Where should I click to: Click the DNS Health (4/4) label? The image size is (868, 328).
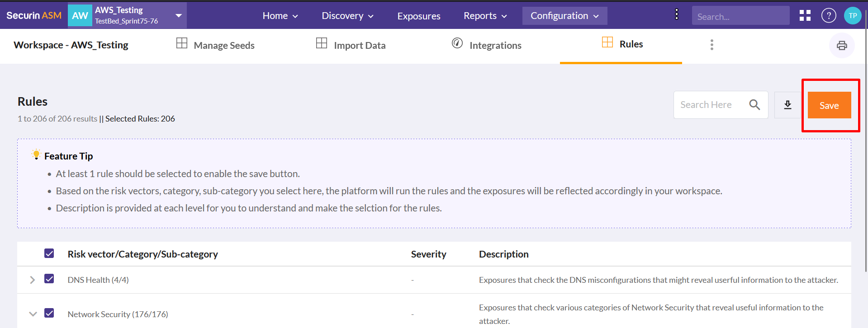tap(98, 280)
